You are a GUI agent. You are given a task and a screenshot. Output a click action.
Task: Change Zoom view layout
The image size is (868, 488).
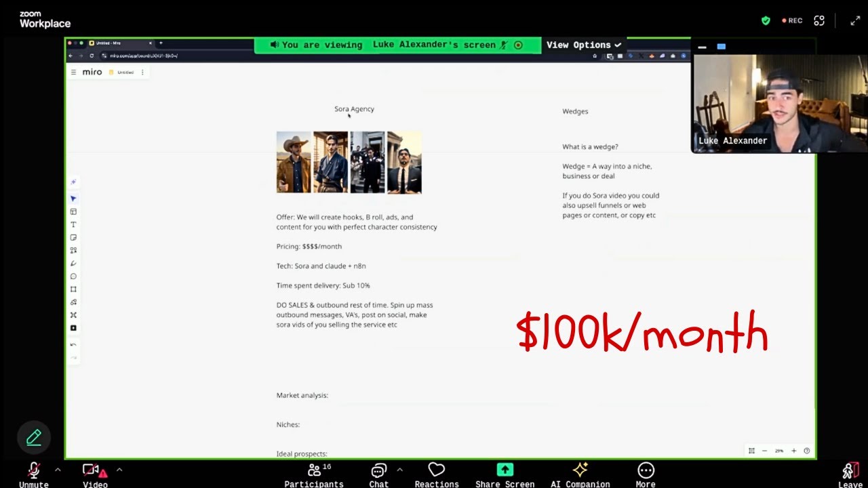819,20
